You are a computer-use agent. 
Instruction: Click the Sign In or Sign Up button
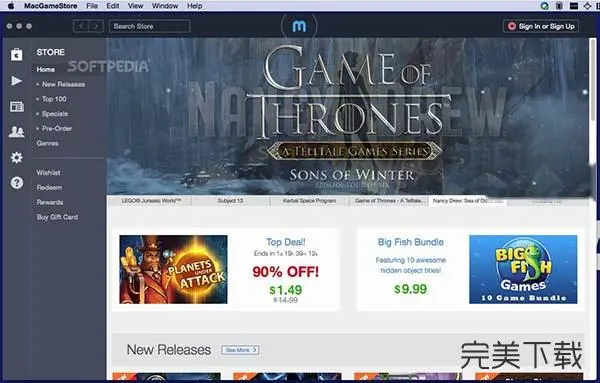541,26
